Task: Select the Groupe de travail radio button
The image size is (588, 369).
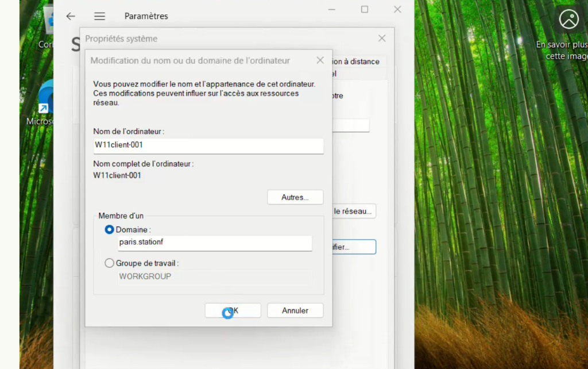Action: click(x=110, y=263)
